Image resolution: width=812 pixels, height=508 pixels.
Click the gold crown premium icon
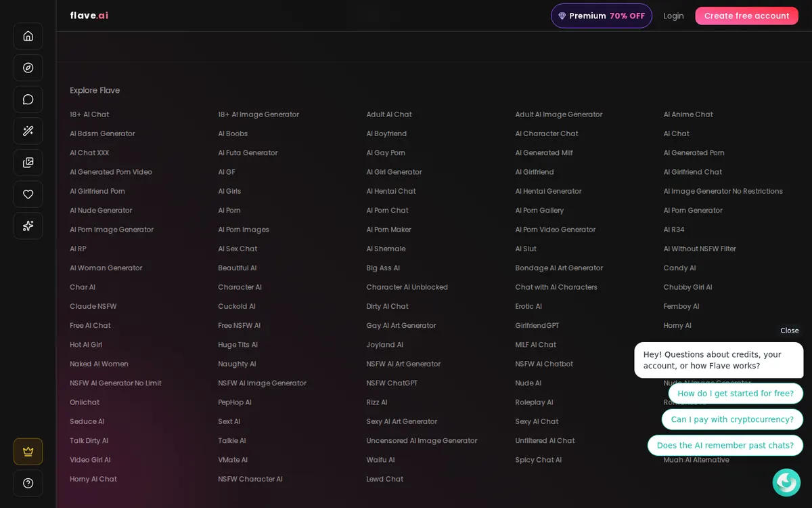pyautogui.click(x=28, y=452)
